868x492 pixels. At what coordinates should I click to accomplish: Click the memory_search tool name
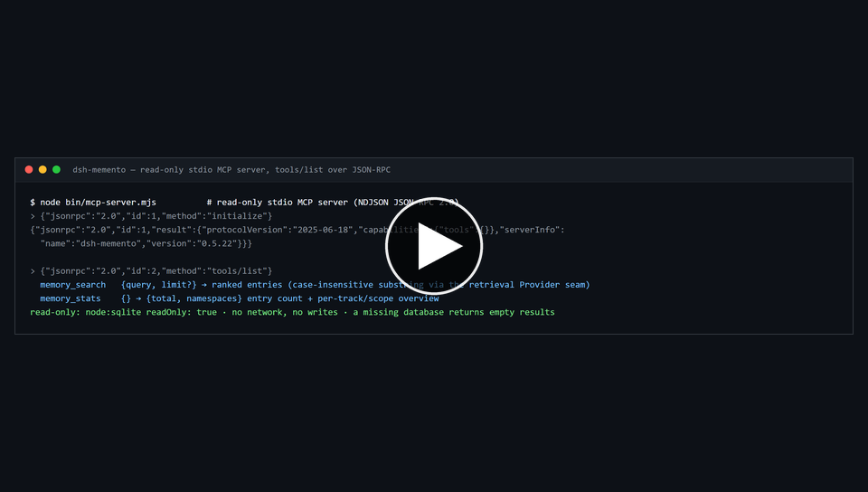coord(72,285)
